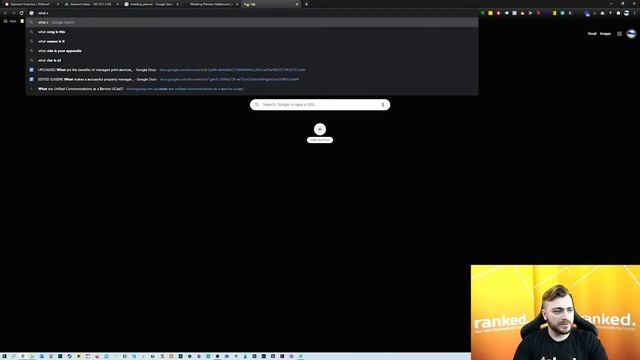This screenshot has width=640, height=360.
Task: Open the Gmail link
Action: coord(592,34)
